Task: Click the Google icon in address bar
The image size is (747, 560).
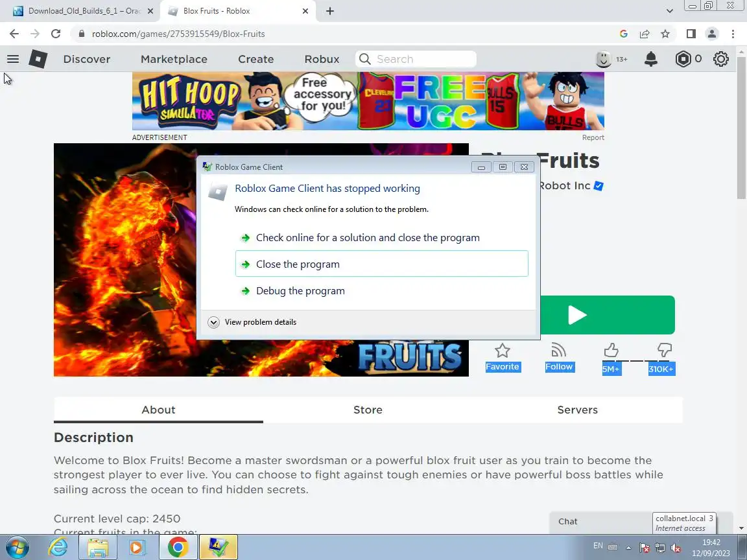Action: click(624, 34)
